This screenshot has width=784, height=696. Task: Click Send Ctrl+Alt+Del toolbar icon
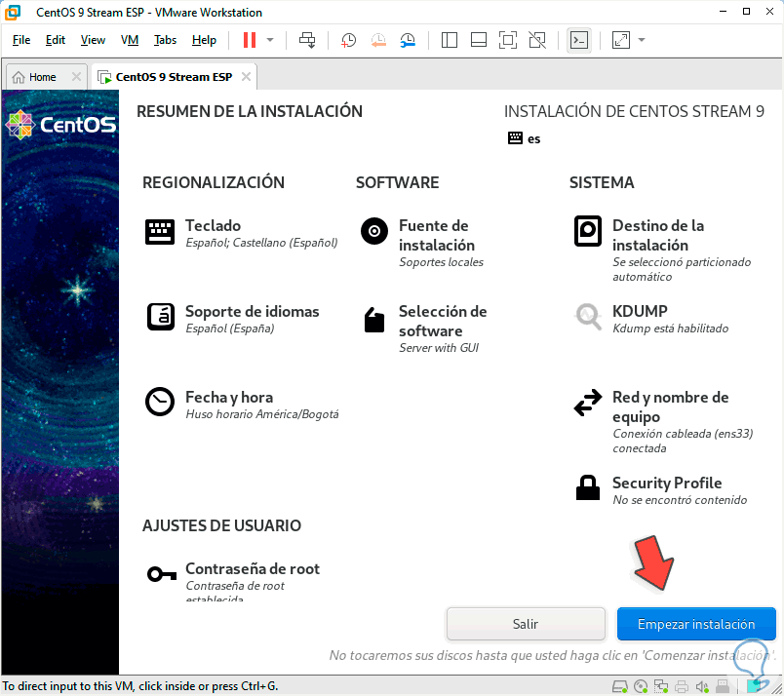tap(307, 40)
